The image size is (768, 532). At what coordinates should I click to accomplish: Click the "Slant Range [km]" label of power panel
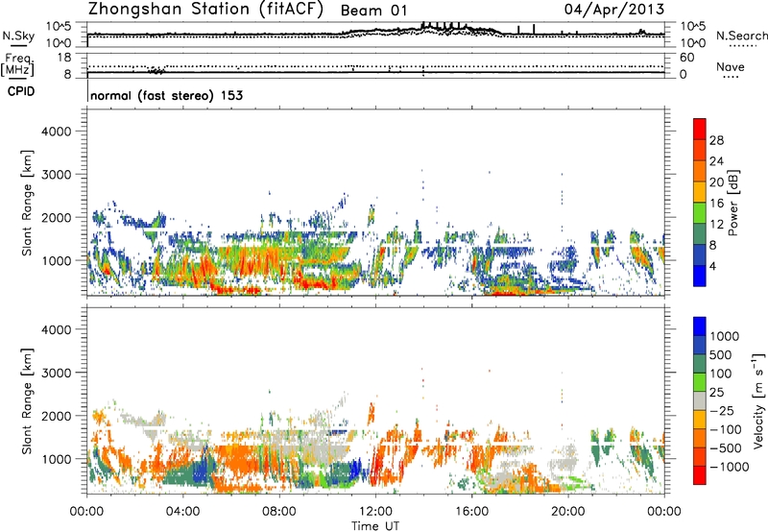[27, 204]
